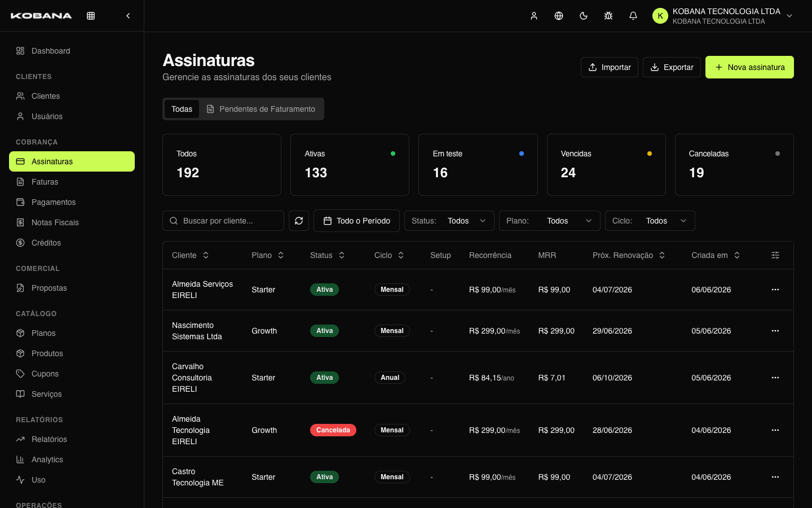Click the Serviços book icon
The image size is (812, 508).
pyautogui.click(x=20, y=394)
